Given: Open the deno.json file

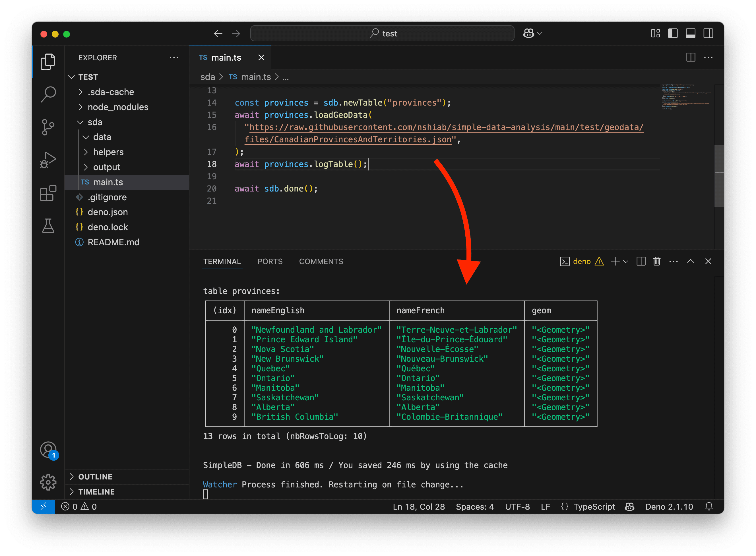Looking at the screenshot, I should (127, 212).
